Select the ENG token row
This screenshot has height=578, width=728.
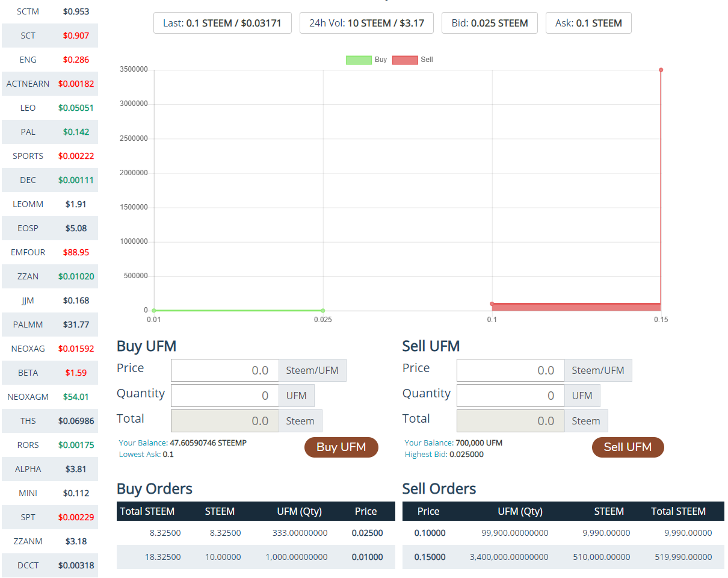tap(50, 60)
